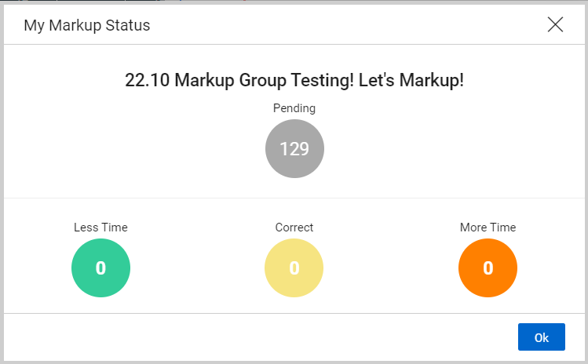
Task: Click the My Markup Status title text
Action: [x=87, y=25]
